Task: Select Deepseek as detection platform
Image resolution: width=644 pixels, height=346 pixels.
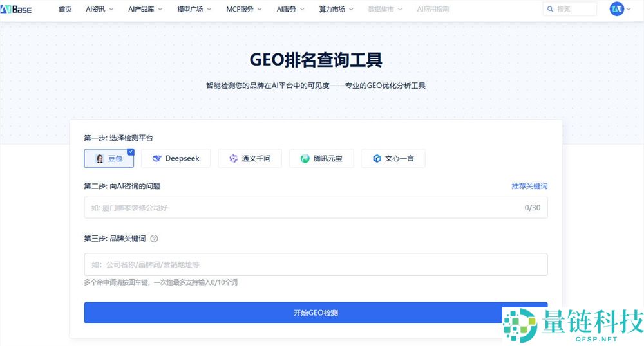Action: point(176,158)
